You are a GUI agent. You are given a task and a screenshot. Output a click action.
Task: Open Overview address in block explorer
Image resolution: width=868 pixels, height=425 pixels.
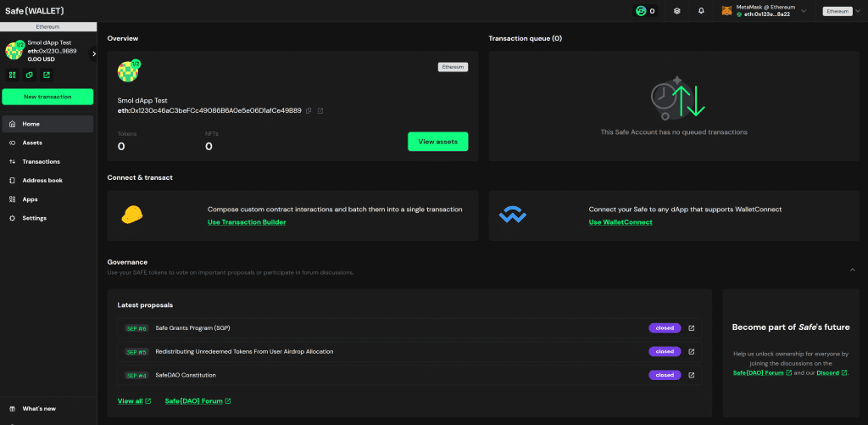tap(320, 111)
